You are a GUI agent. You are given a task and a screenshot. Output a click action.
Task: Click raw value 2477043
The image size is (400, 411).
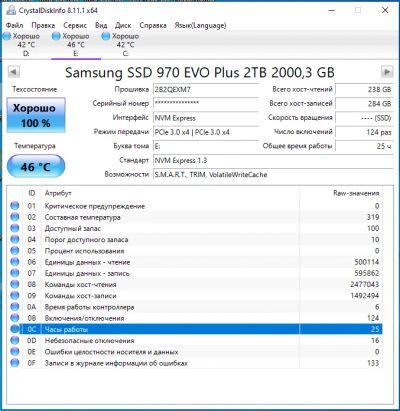pyautogui.click(x=365, y=285)
